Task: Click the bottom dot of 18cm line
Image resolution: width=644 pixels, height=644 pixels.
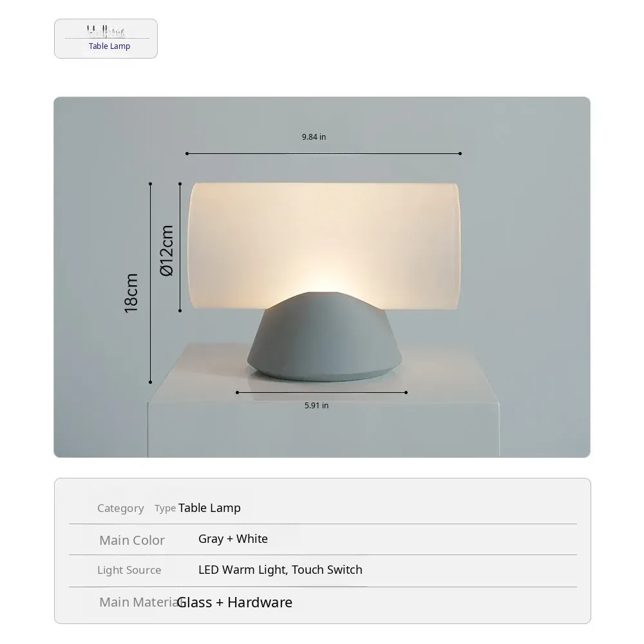Action: tap(150, 382)
